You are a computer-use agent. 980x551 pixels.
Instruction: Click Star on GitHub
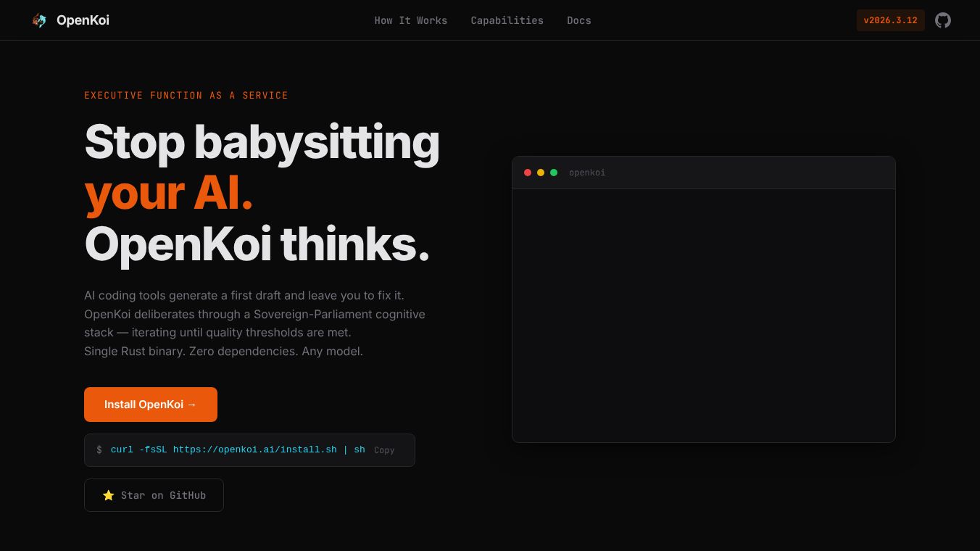[x=154, y=495]
